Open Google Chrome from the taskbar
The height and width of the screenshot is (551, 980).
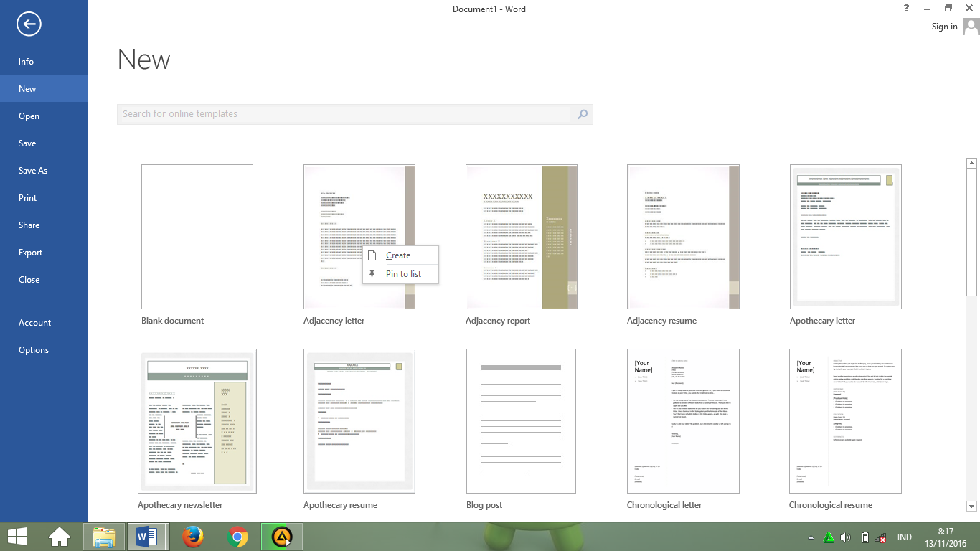pos(237,536)
